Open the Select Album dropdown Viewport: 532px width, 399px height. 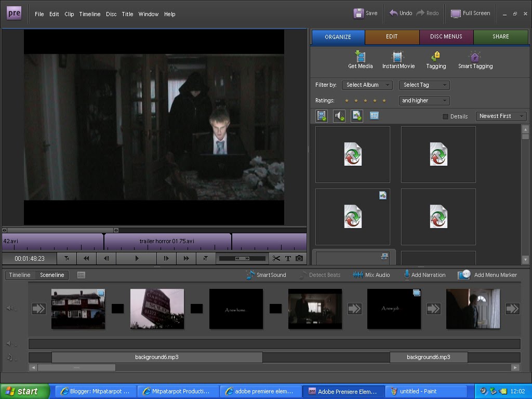pos(367,85)
